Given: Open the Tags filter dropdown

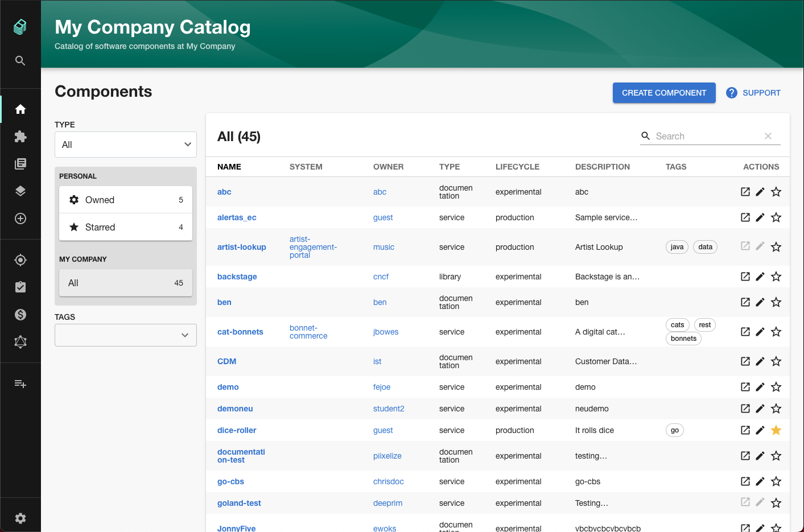Looking at the screenshot, I should coord(126,335).
